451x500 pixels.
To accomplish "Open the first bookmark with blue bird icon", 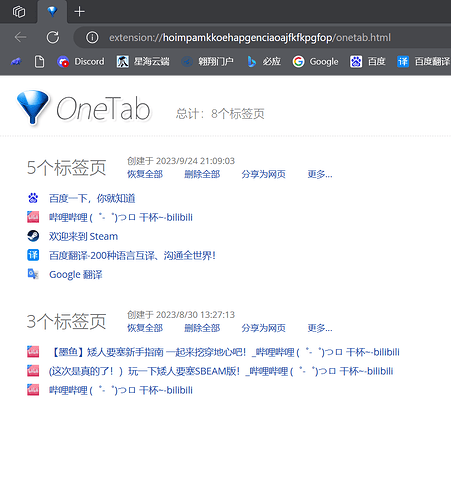I will (x=16, y=62).
